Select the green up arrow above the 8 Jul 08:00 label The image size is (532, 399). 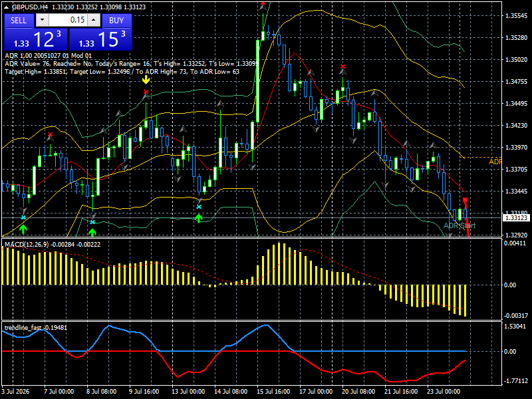92,232
